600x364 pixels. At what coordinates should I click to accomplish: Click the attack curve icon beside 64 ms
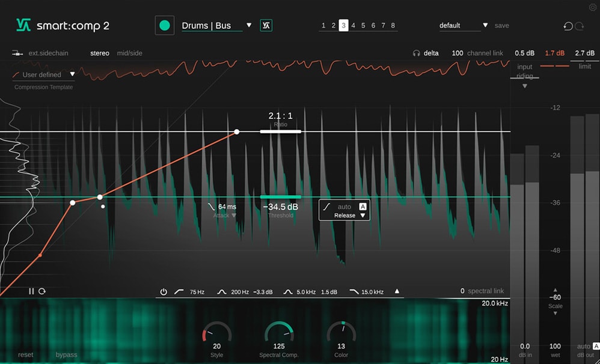tap(211, 207)
